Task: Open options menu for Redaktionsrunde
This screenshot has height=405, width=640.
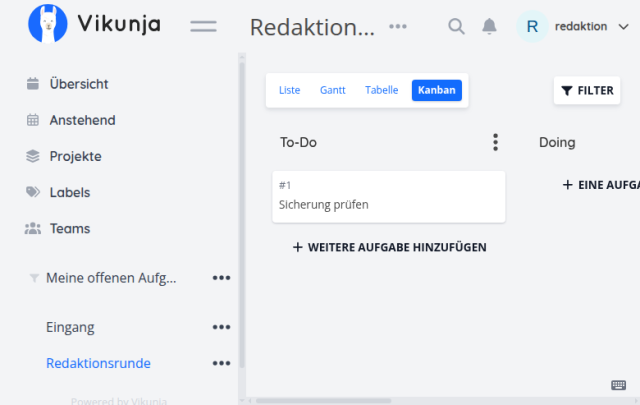Action: (x=221, y=363)
